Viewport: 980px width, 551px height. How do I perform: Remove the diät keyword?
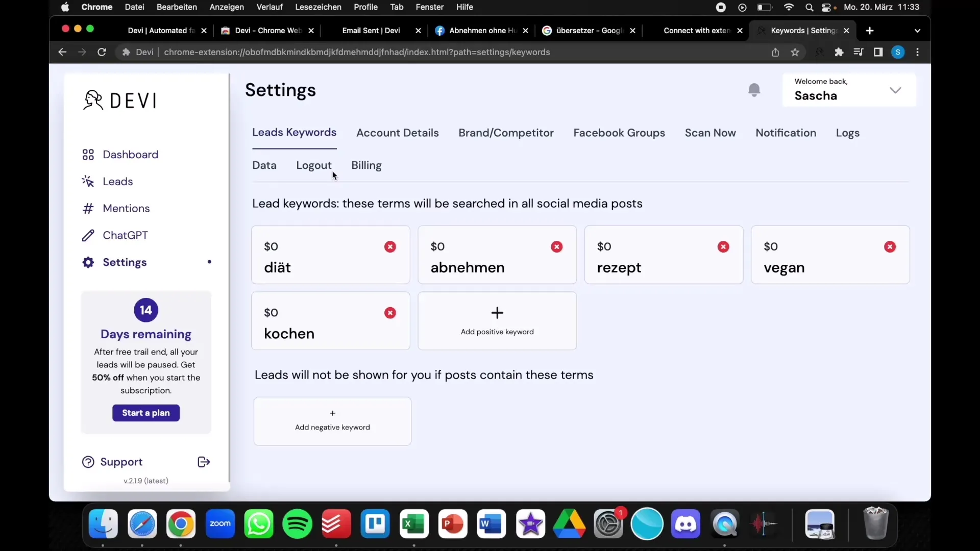390,246
